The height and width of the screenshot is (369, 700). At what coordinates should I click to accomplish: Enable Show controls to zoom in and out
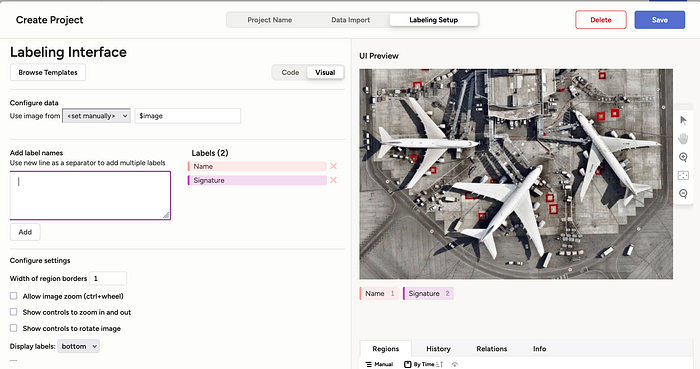13,312
